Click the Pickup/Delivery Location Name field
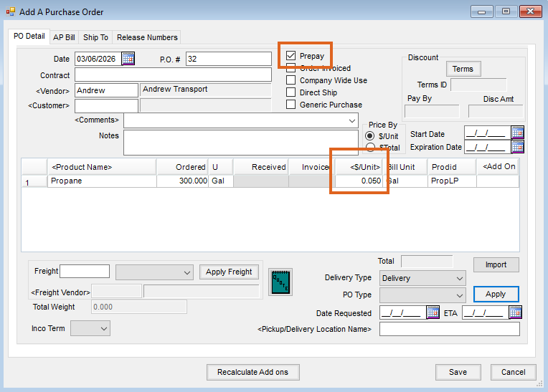 (450, 329)
